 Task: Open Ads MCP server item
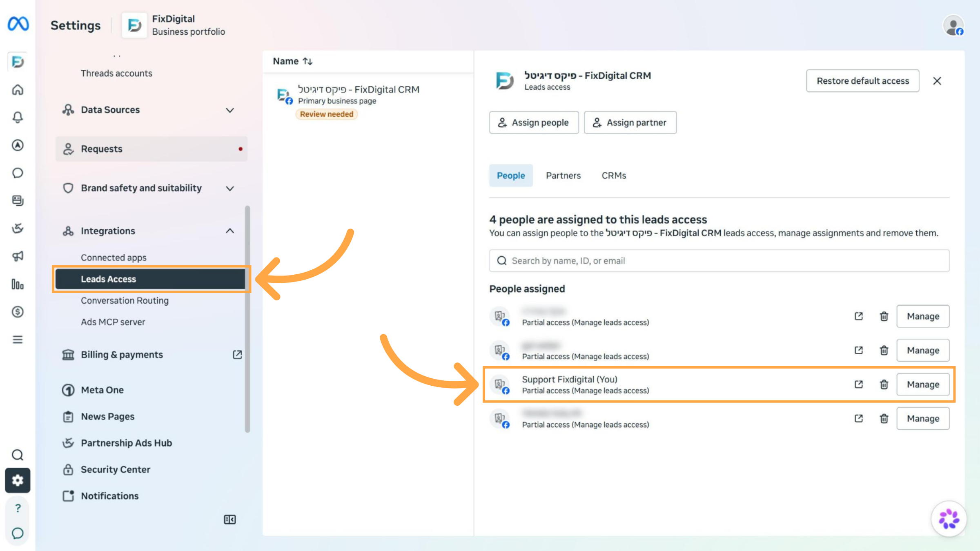pos(113,322)
